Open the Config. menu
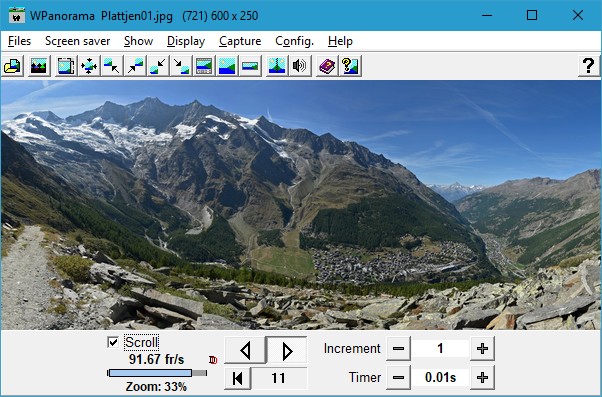The height and width of the screenshot is (397, 602). pos(294,41)
